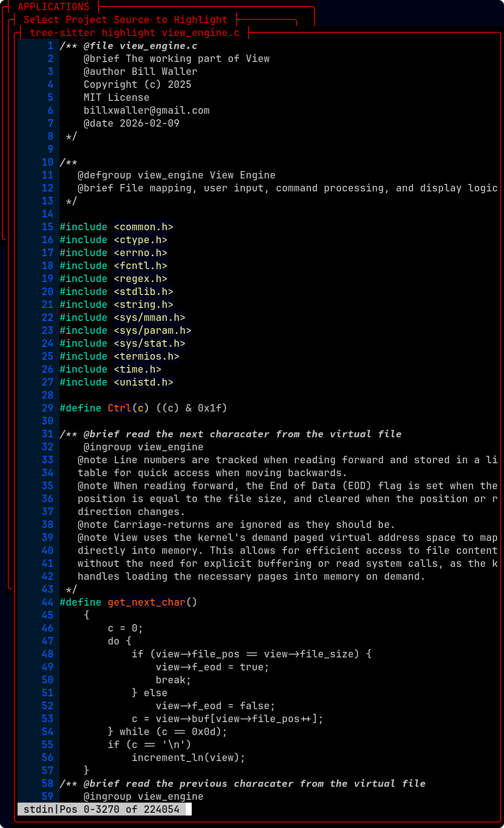Screen dimensions: 504x828
Task: Click the stdin position status bar
Action: pos(101,809)
